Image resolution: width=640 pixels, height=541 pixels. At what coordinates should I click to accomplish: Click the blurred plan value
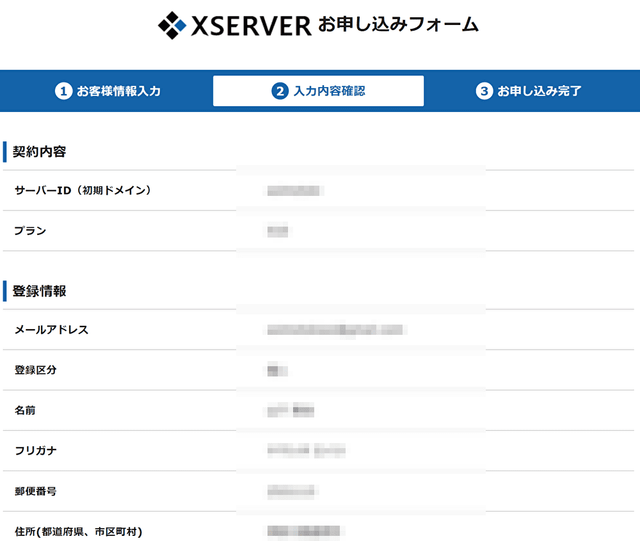pyautogui.click(x=278, y=231)
